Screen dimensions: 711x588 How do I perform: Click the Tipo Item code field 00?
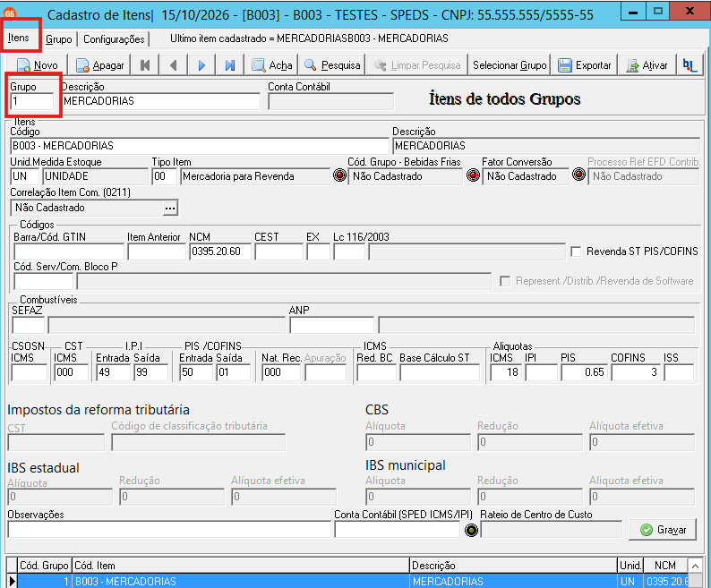[x=164, y=176]
